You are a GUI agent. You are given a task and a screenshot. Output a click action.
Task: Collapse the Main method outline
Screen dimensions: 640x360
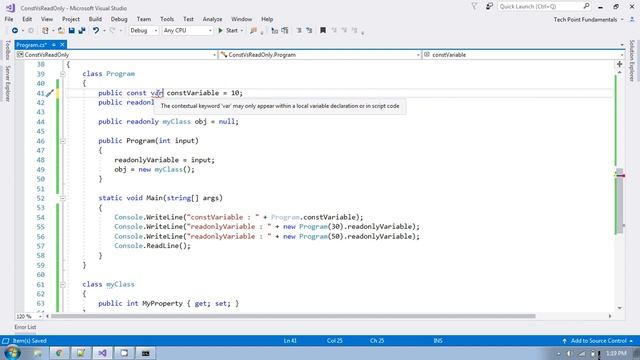click(62, 198)
